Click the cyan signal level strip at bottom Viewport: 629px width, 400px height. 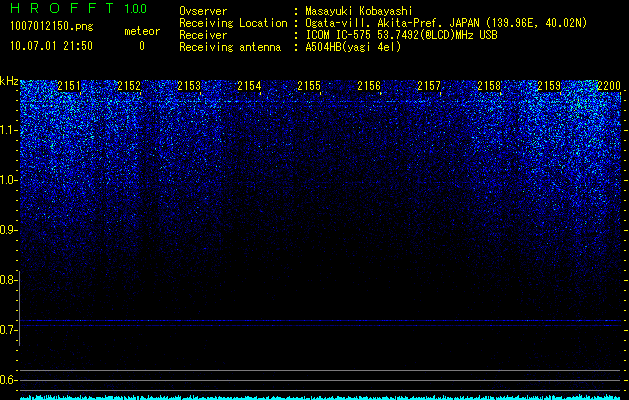click(320, 397)
